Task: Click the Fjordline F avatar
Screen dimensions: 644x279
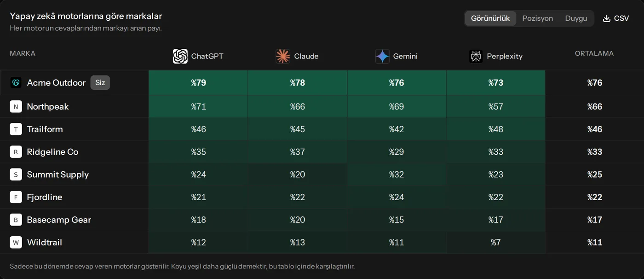Action: (16, 197)
